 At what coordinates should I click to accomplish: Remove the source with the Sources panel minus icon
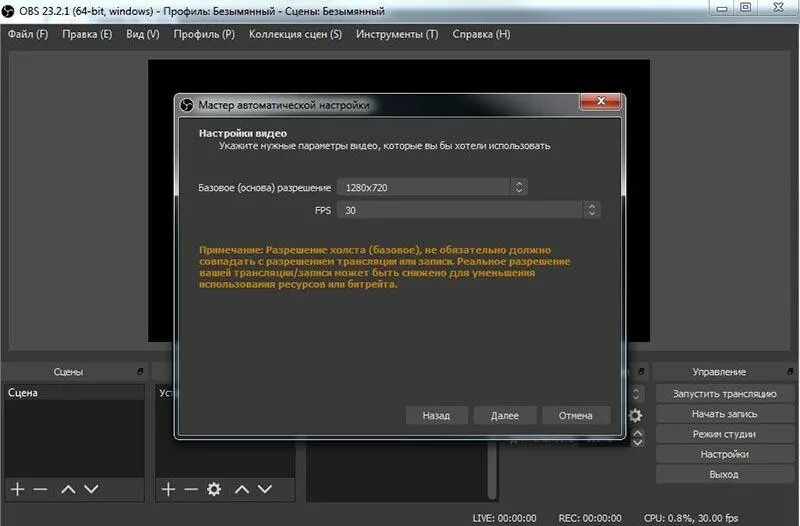coord(191,489)
